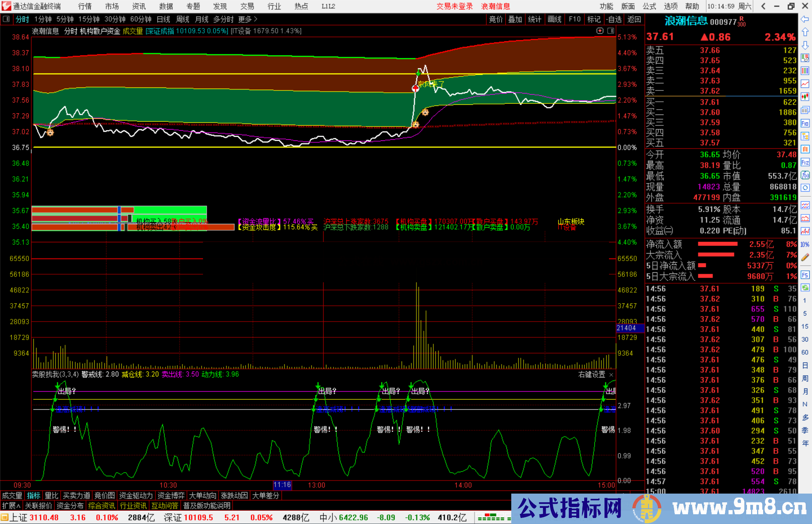Click the back arrow icon in right sidebar
The width and height of the screenshot is (812, 524).
tap(805, 19)
